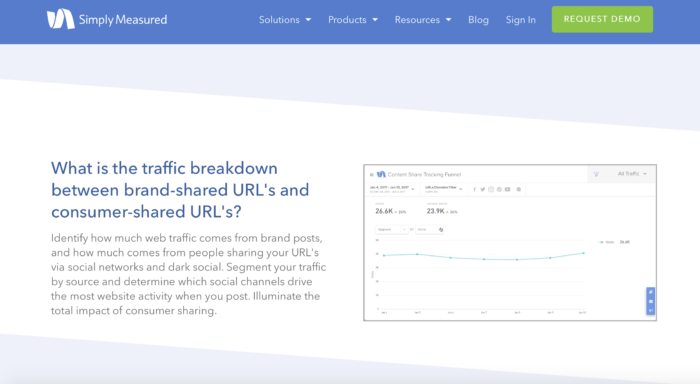Open the URLs/Domains Filter dropdown in preview

coord(443,189)
